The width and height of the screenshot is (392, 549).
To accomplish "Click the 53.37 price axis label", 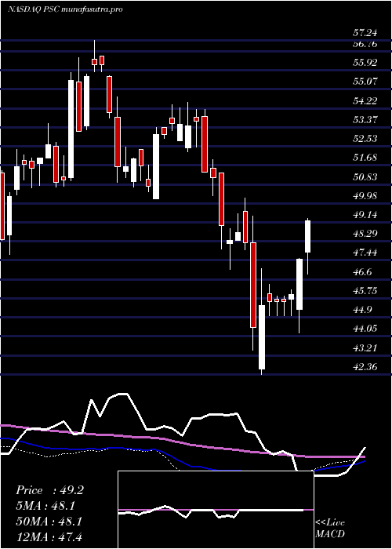I will (365, 120).
